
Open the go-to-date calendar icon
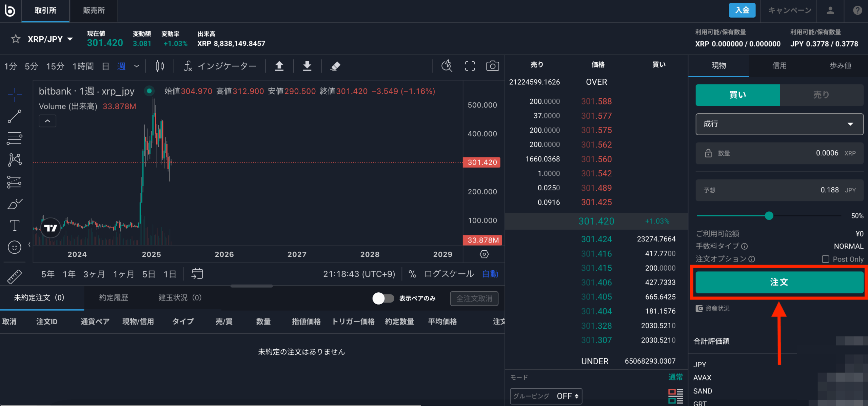[197, 273]
